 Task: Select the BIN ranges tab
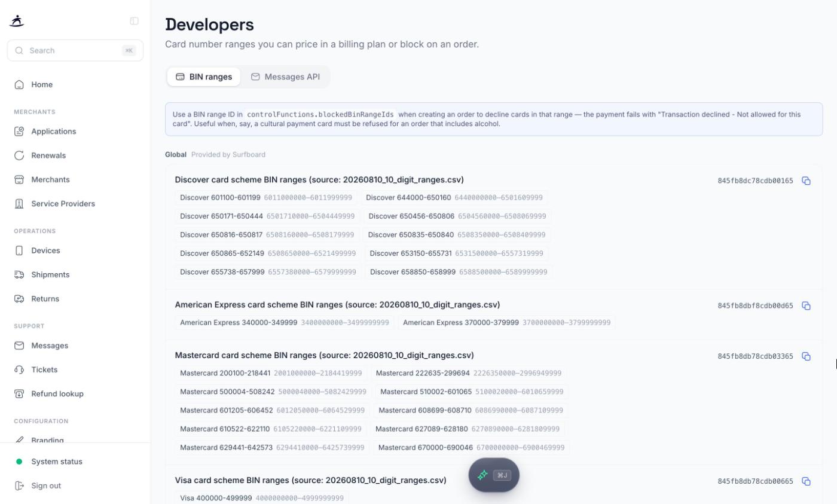click(x=204, y=77)
